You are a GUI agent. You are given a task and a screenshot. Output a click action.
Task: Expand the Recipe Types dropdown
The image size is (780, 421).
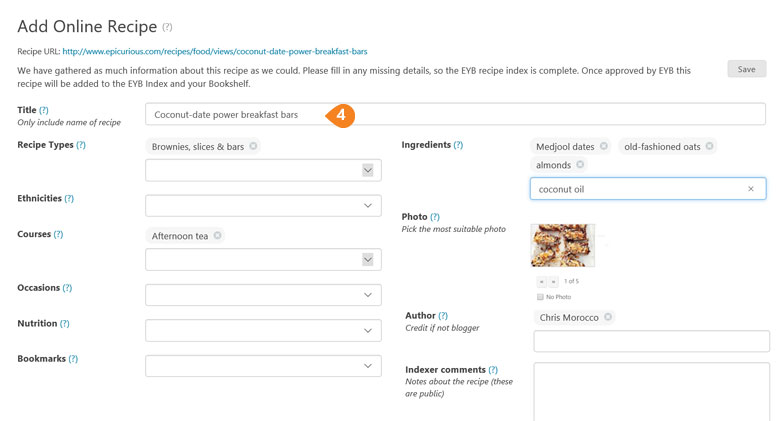point(368,170)
